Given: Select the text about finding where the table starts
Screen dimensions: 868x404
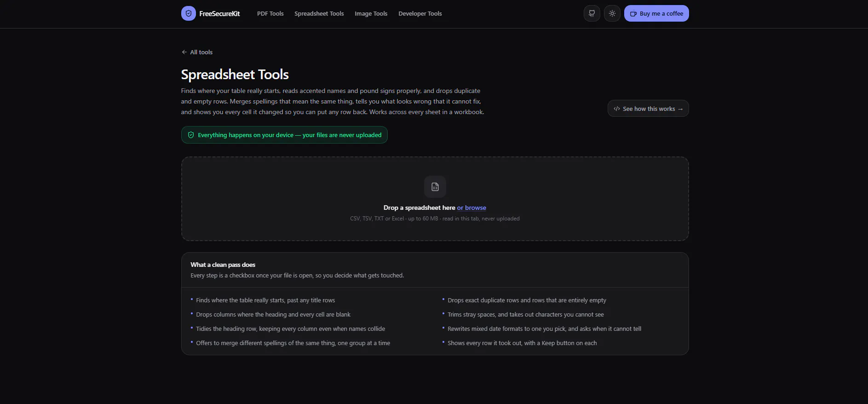Looking at the screenshot, I should 265,300.
